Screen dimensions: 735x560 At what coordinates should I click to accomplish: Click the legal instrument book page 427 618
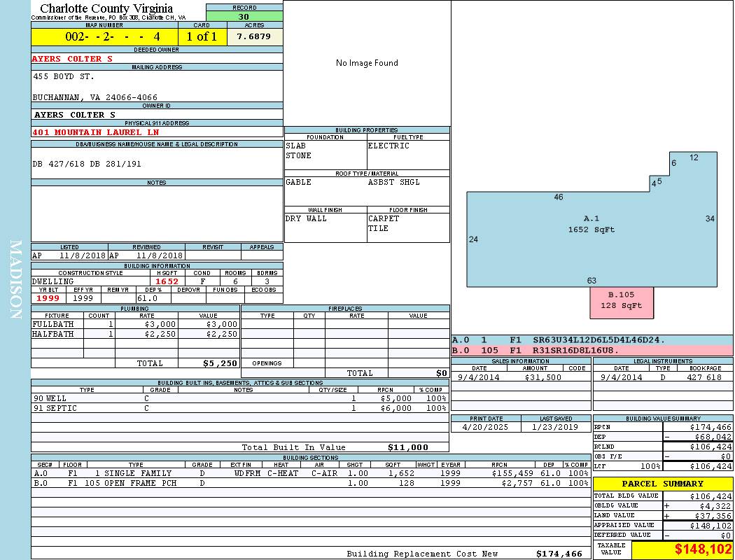pos(703,377)
